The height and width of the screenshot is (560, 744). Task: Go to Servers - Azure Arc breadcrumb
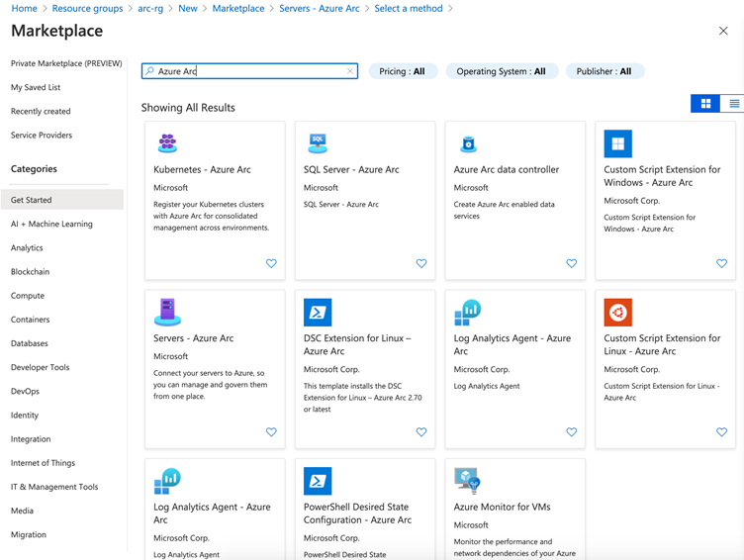pos(320,9)
